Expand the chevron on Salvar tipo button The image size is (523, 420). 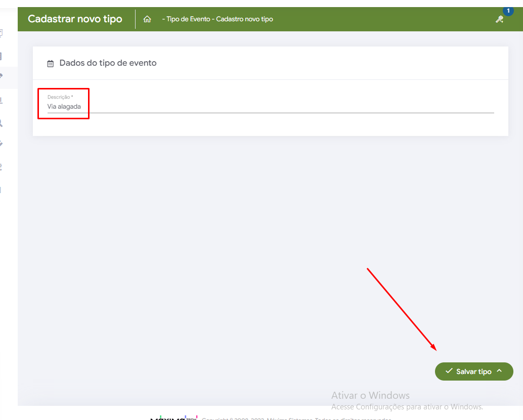click(x=499, y=370)
